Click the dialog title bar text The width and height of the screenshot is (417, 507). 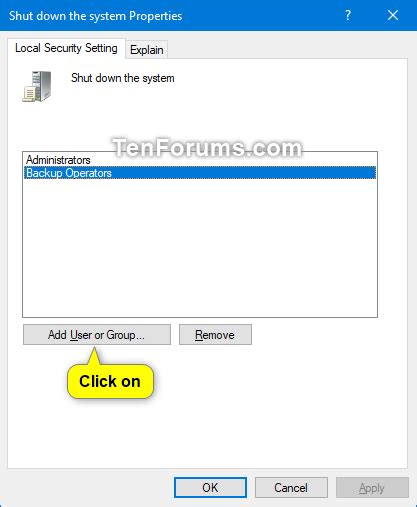tap(95, 16)
